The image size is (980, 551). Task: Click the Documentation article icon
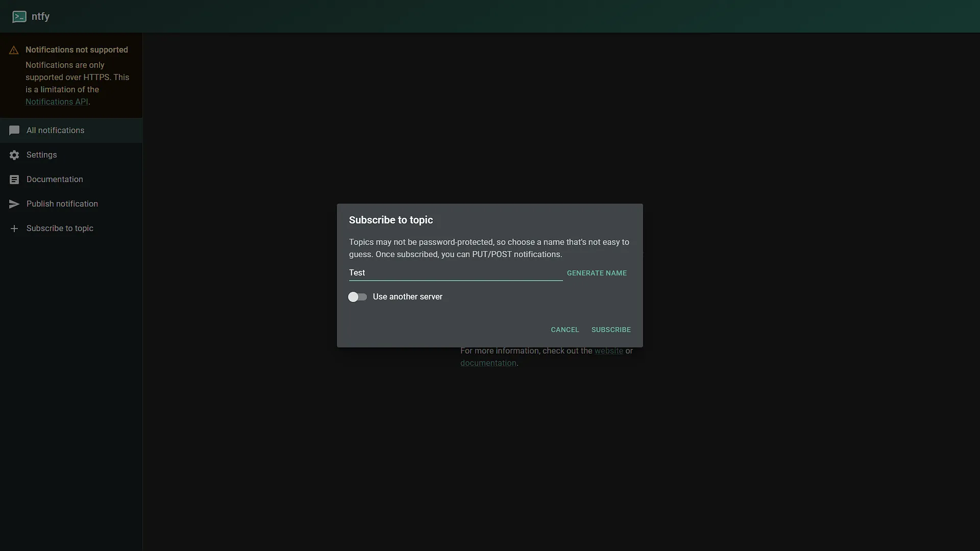click(x=14, y=180)
